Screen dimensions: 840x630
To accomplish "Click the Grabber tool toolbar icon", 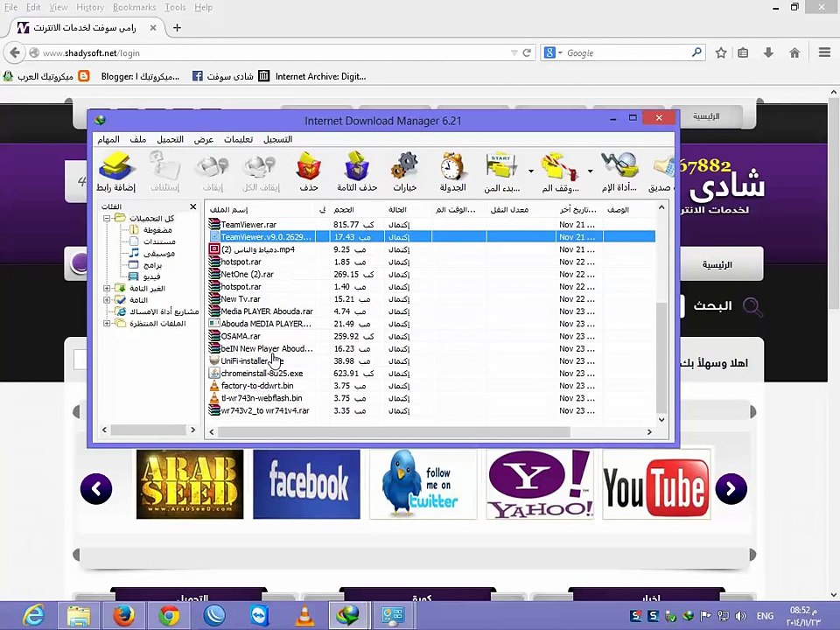I will pyautogui.click(x=619, y=171).
